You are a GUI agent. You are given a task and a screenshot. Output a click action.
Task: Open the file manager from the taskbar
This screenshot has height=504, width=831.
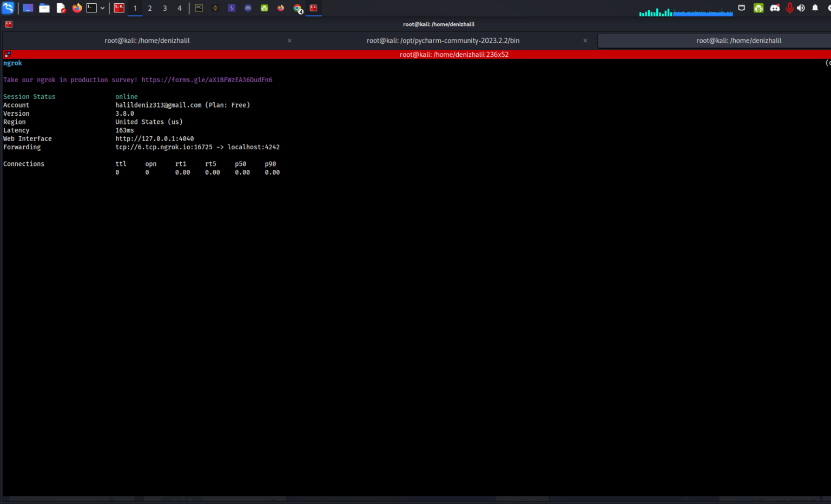[x=44, y=8]
